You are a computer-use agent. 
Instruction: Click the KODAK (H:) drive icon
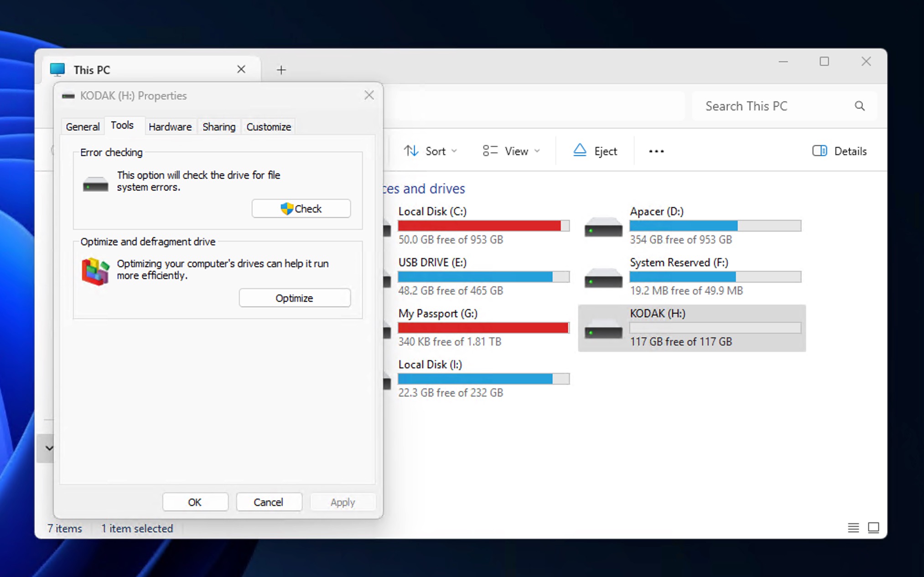coord(603,330)
